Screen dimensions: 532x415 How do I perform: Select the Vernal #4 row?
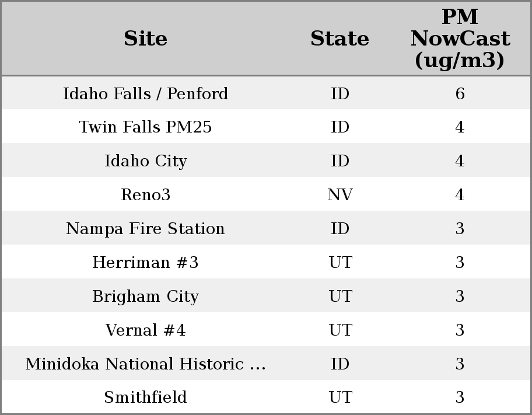[146, 330]
